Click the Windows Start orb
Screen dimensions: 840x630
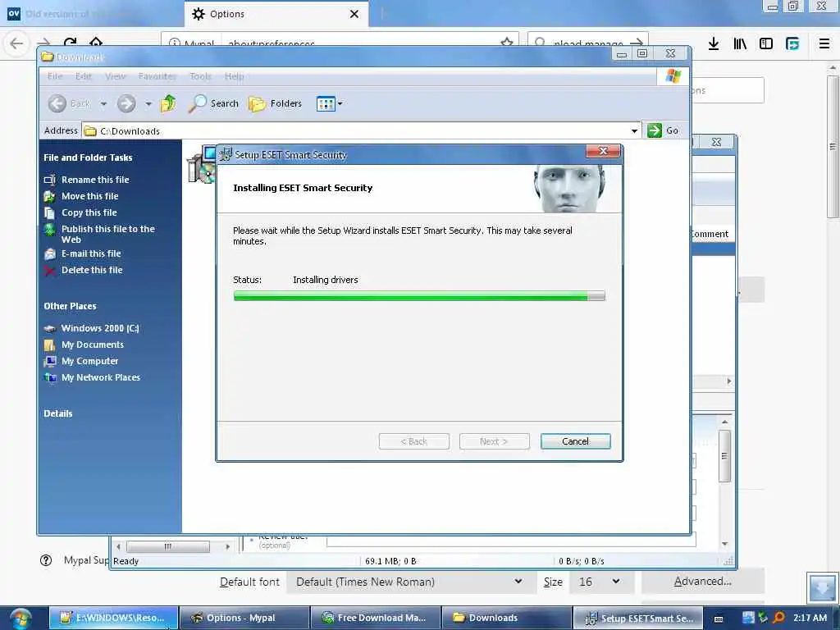point(21,619)
